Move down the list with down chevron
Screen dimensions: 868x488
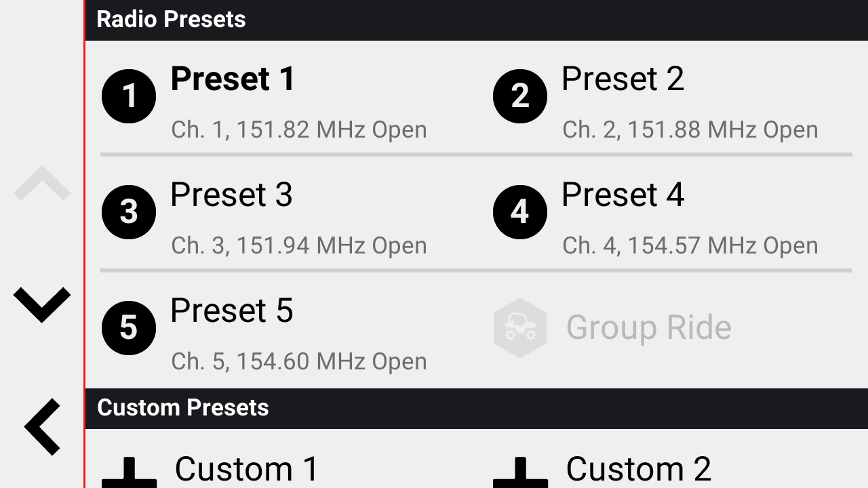[42, 305]
